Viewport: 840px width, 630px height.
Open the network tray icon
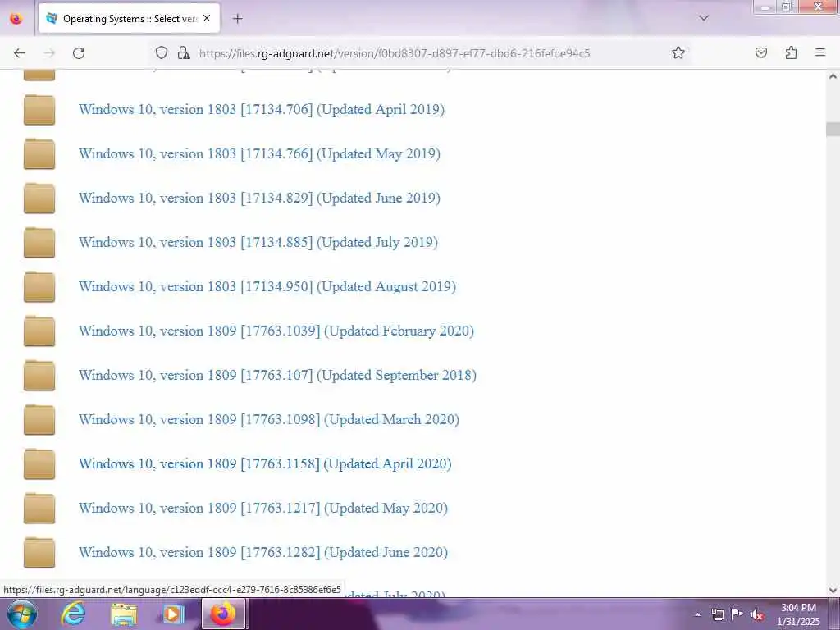(717, 614)
